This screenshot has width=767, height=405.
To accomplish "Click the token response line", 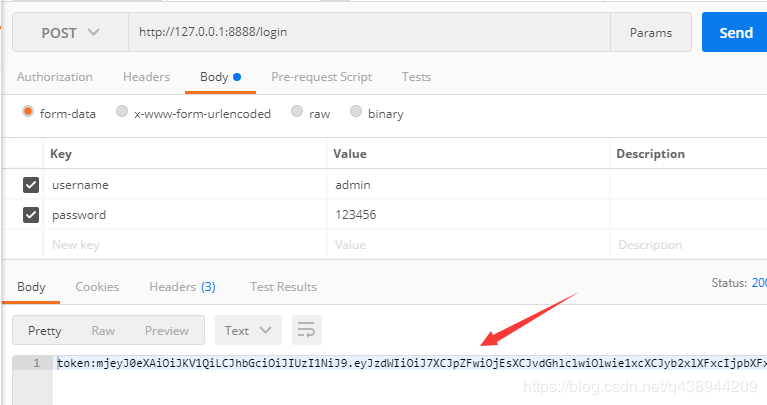I will click(411, 363).
